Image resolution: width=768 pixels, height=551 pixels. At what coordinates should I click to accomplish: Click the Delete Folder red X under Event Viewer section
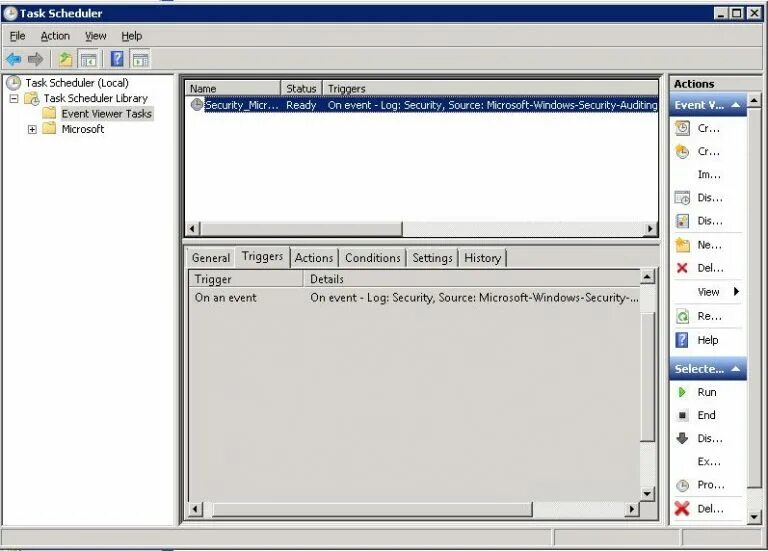682,268
